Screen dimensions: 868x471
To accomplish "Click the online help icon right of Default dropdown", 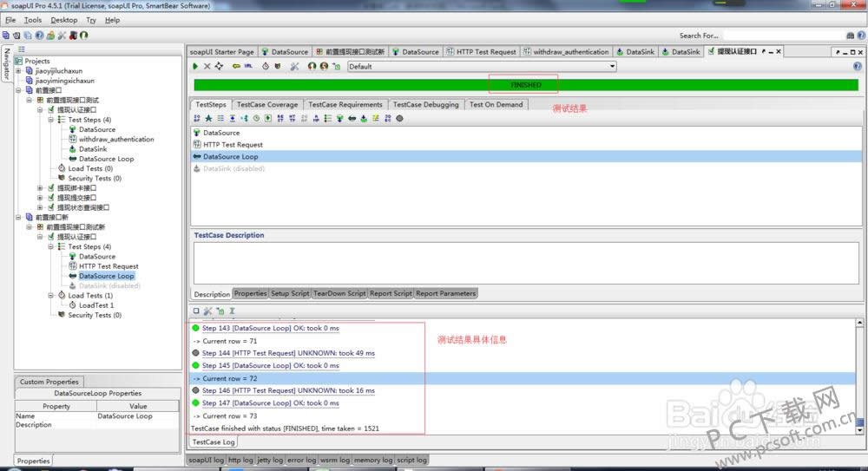I will point(857,66).
